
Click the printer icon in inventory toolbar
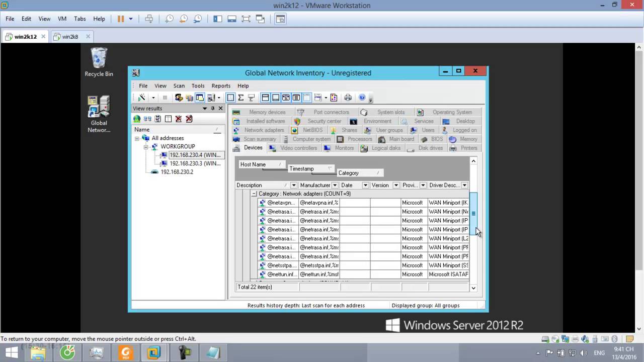[348, 98]
